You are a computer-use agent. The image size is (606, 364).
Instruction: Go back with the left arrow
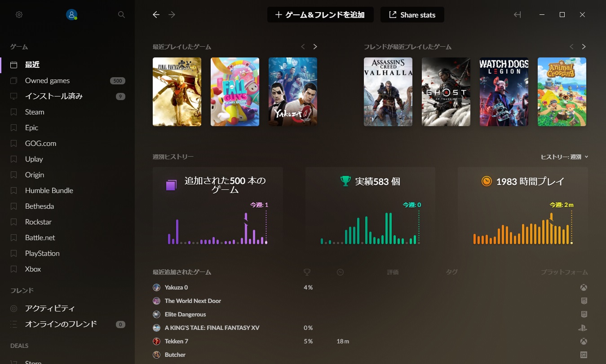click(x=156, y=15)
